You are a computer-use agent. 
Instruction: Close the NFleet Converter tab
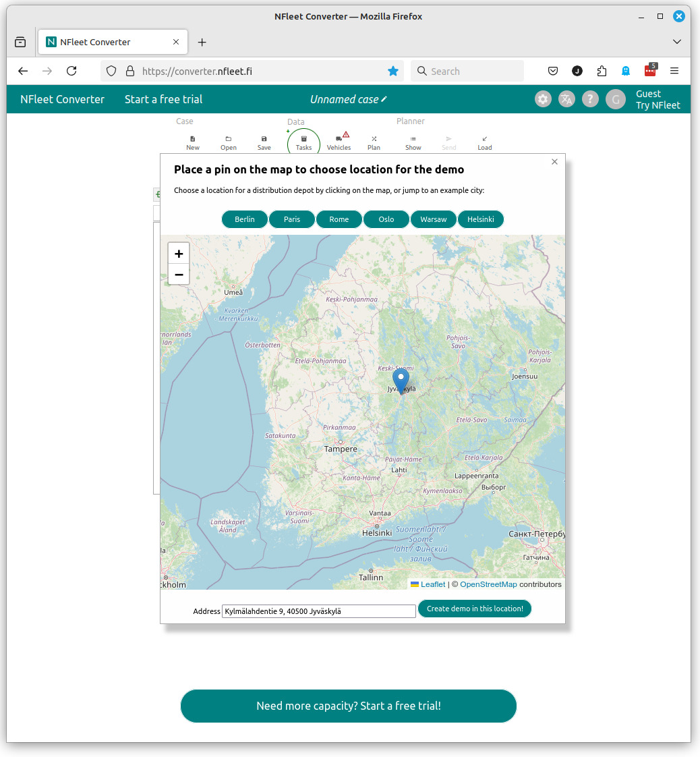point(176,42)
